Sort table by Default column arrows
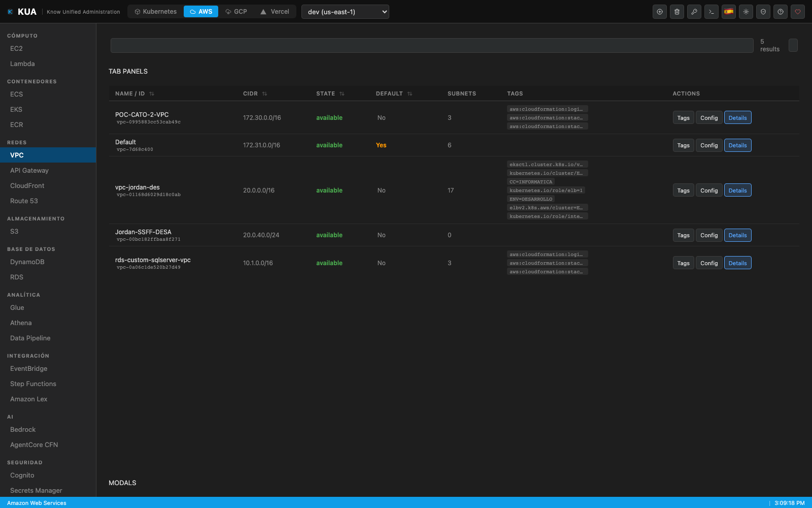Viewport: 812px width, 508px height. click(410, 94)
